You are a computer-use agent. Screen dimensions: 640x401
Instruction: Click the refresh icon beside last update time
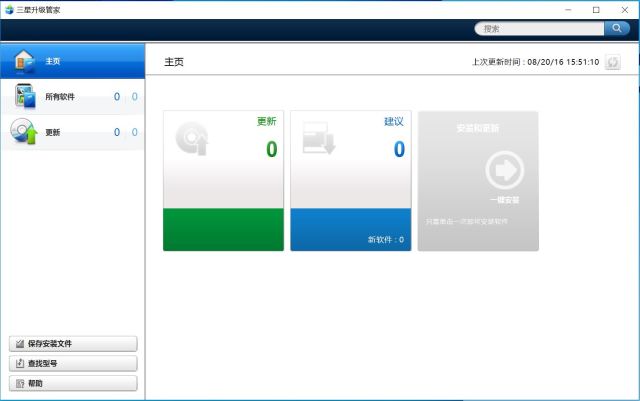click(x=612, y=62)
